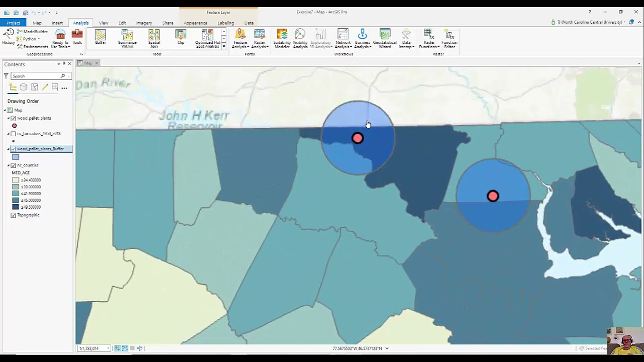
Task: Open the map scale dropdown
Action: tap(108, 348)
